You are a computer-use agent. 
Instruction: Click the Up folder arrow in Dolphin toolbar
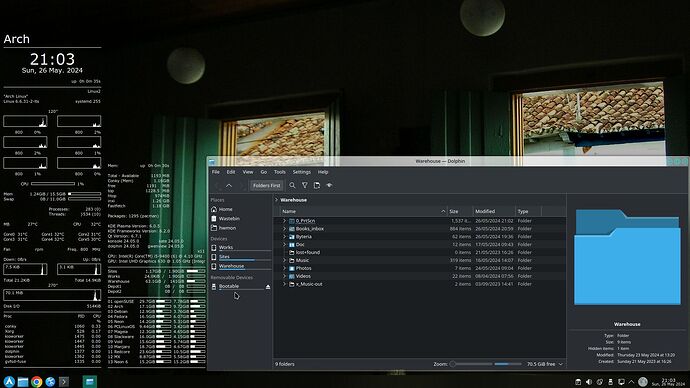[229, 186]
